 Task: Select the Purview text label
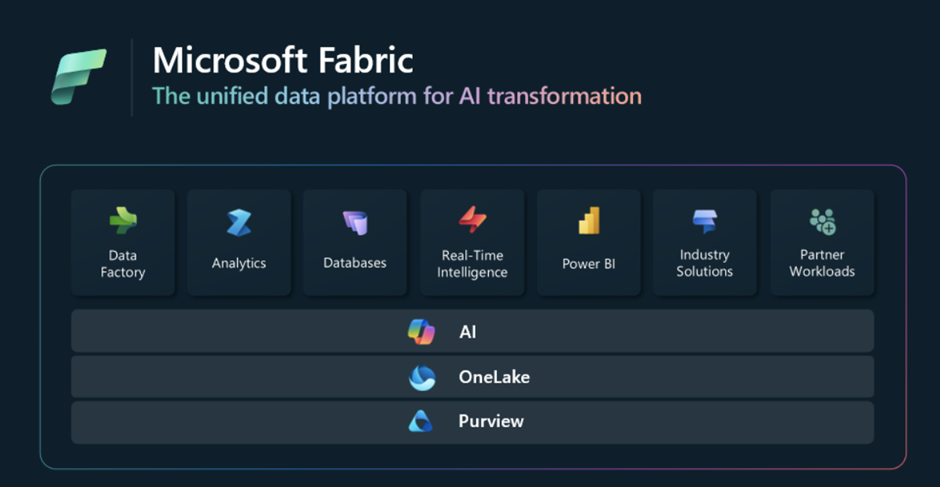click(490, 422)
